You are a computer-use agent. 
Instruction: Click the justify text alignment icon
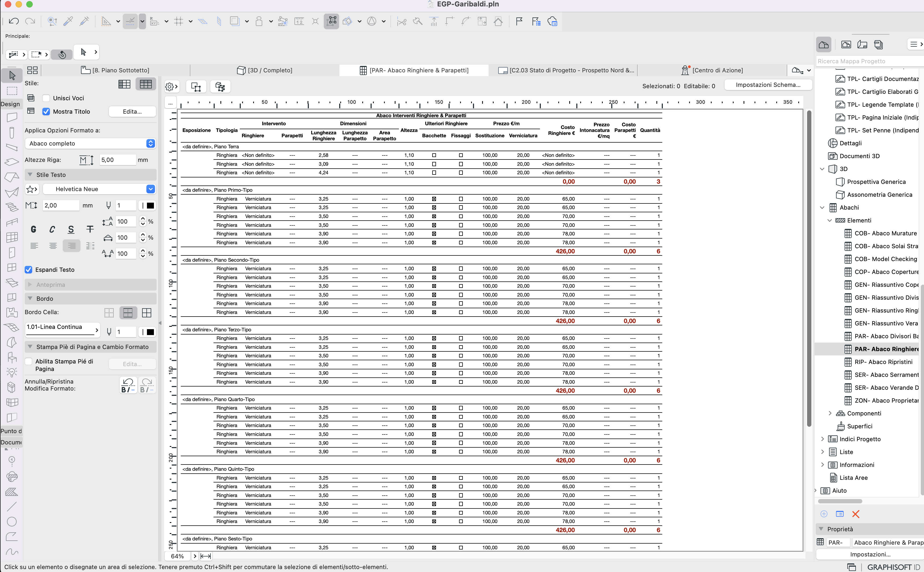pyautogui.click(x=90, y=246)
